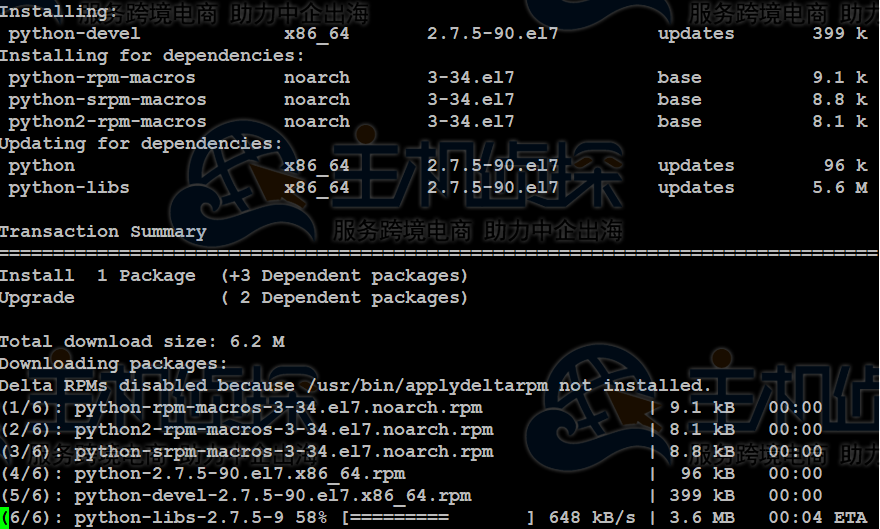Image resolution: width=880 pixels, height=529 pixels.
Task: Click python2-rpm-macros in the dependencies table
Action: pos(107,122)
